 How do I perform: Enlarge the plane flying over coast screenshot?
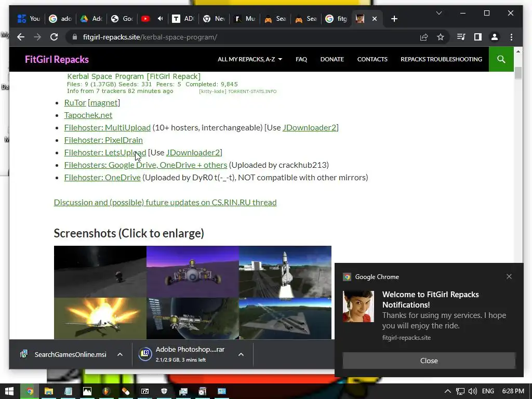coord(285,318)
